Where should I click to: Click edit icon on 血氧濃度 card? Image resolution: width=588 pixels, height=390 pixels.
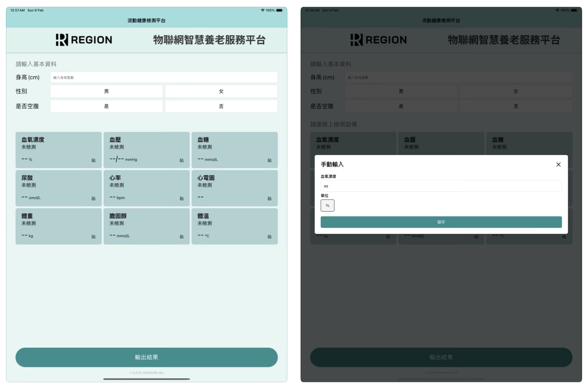[94, 160]
